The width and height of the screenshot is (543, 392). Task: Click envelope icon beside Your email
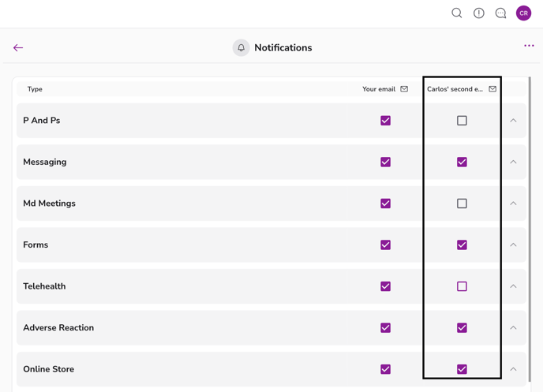click(x=404, y=89)
